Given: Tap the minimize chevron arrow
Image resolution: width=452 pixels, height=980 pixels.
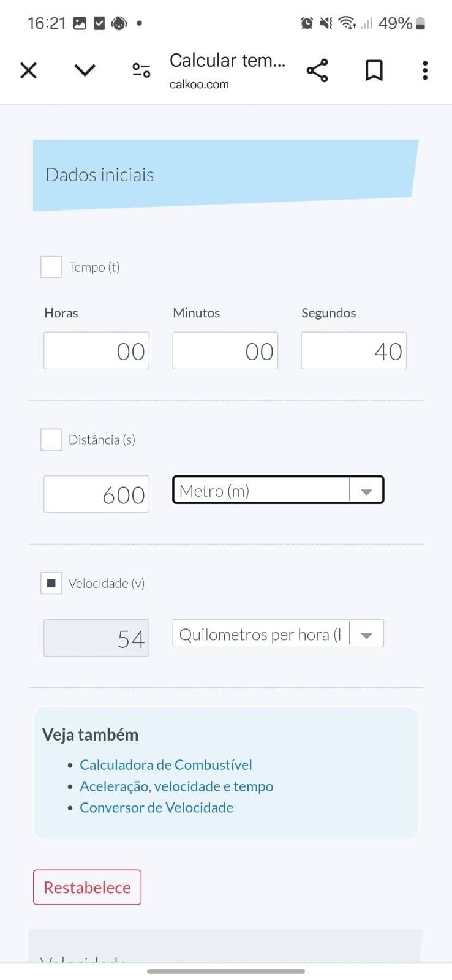Looking at the screenshot, I should pyautogui.click(x=85, y=70).
